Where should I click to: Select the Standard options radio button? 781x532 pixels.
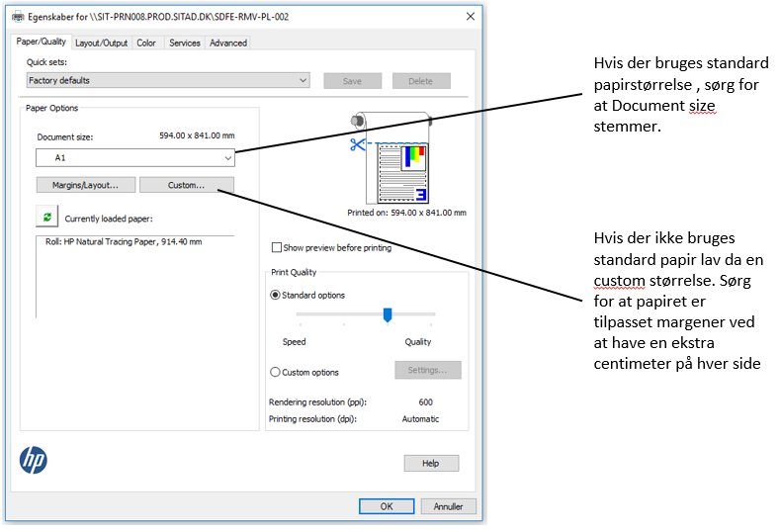276,295
